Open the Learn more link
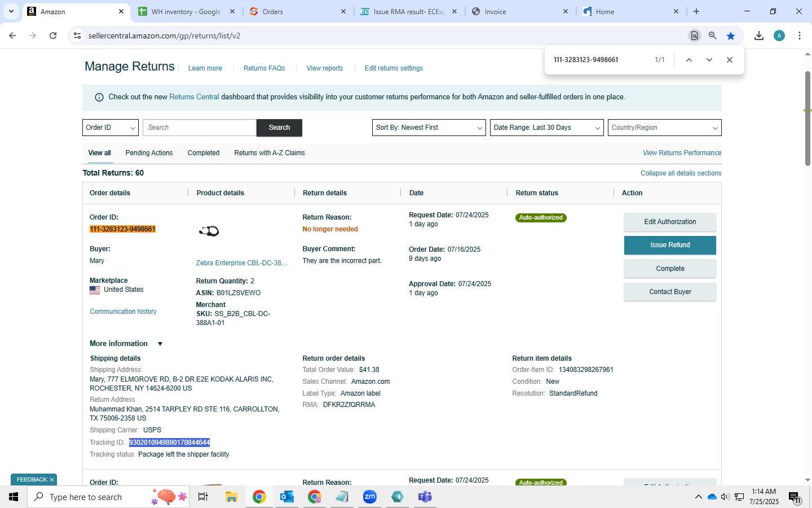Image resolution: width=812 pixels, height=508 pixels. 205,68
